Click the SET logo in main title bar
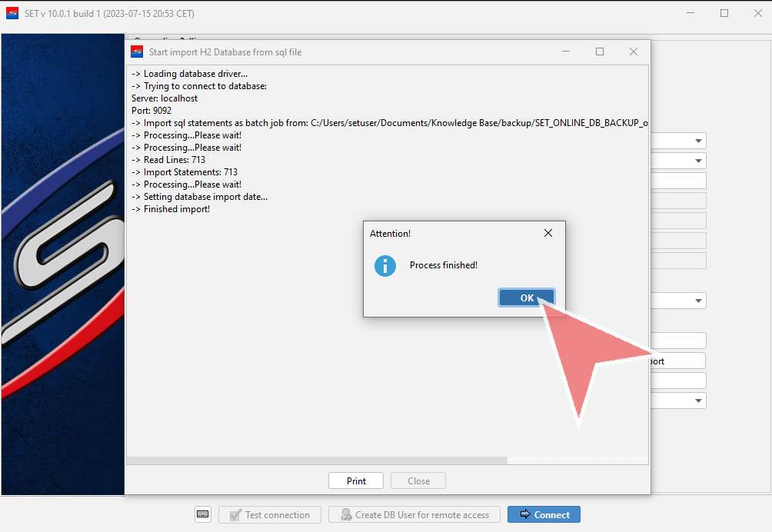Image resolution: width=772 pixels, height=532 pixels. coord(12,13)
